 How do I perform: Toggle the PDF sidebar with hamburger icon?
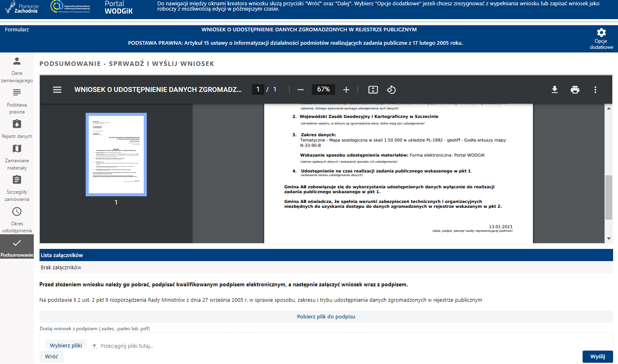pos(57,89)
